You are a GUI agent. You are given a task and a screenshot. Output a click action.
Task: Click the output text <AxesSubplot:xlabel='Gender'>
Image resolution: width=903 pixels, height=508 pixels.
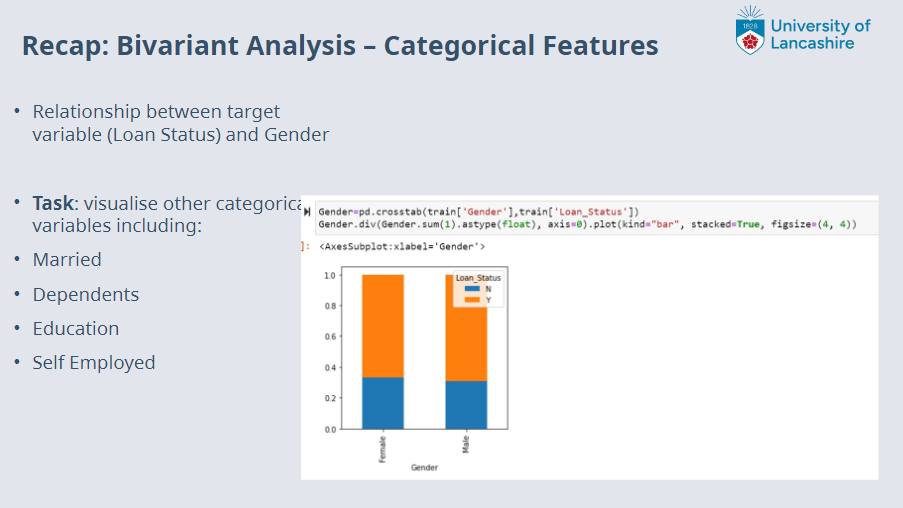click(x=402, y=247)
